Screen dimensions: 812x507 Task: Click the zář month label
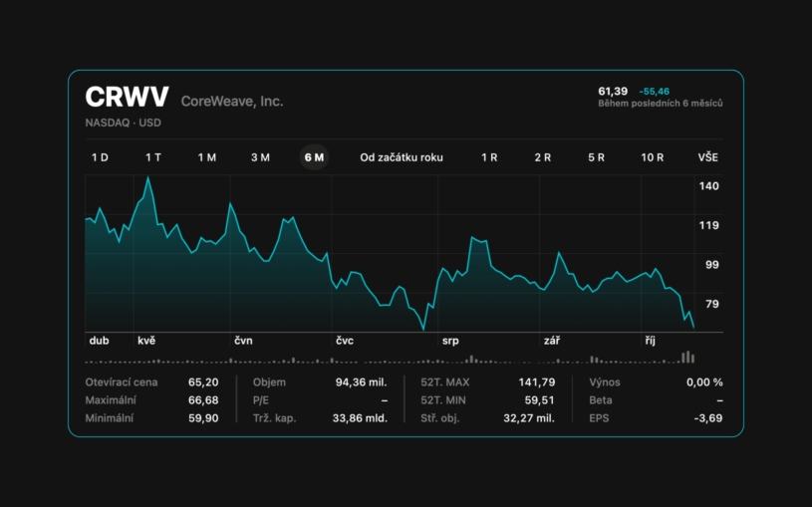pos(552,341)
